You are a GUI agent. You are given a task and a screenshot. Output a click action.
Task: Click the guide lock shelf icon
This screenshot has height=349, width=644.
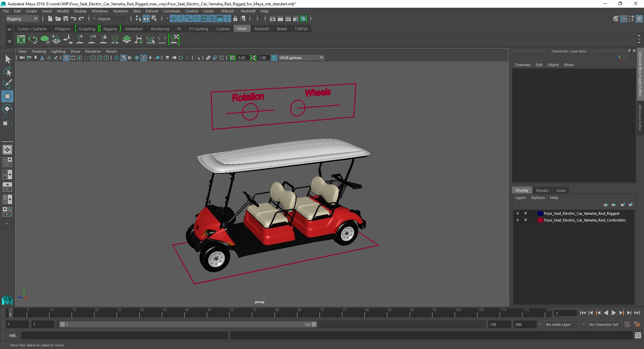(103, 40)
